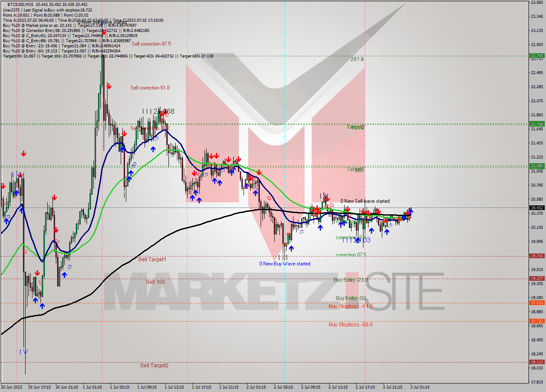The width and height of the screenshot is (546, 392).
Task: Click the 21.430 price axis value
Action: point(537,143)
